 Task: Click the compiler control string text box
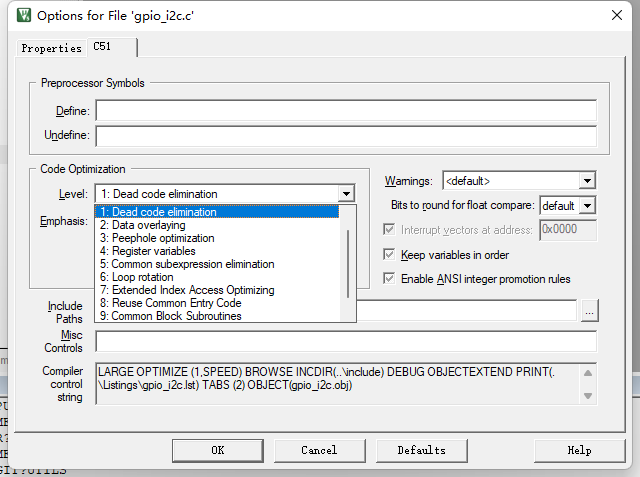[346, 384]
